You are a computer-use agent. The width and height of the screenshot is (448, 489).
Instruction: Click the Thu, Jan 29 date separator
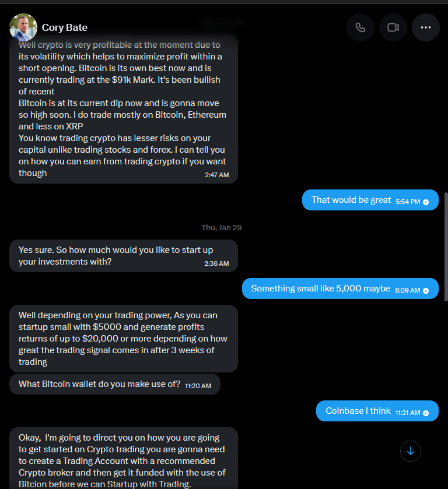[221, 228]
